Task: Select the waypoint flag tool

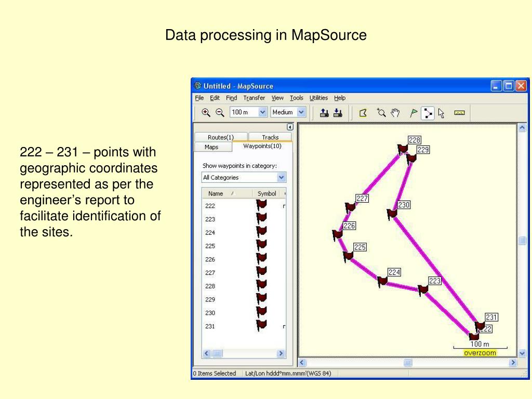Action: 413,113
